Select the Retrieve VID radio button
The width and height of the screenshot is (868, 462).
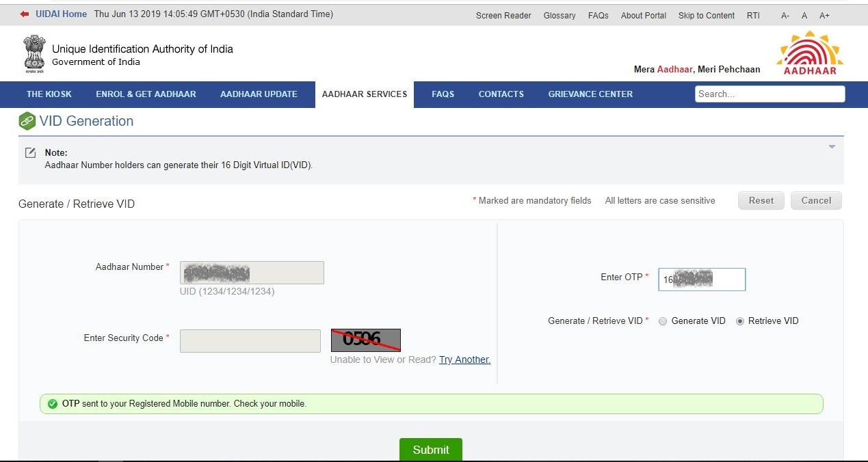[x=740, y=321]
